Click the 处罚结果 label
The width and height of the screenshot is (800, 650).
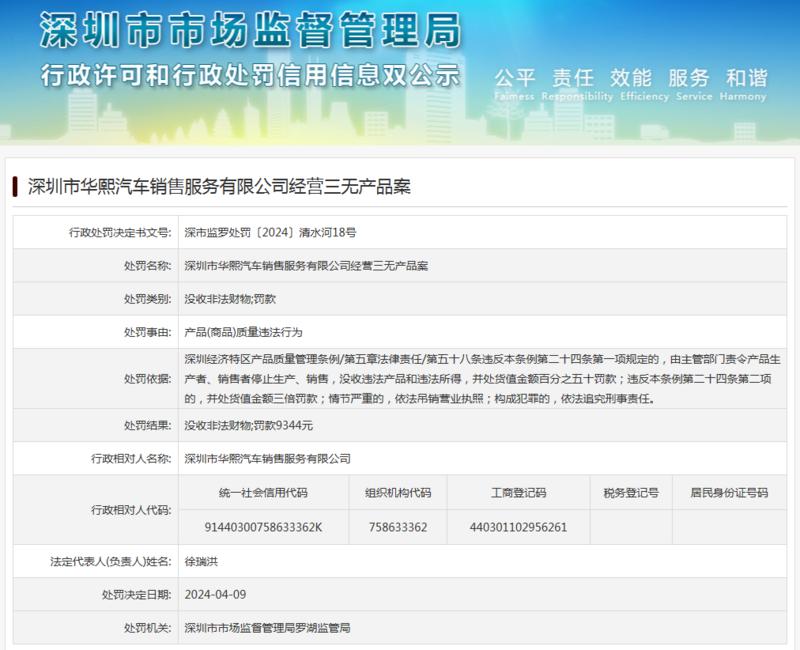pyautogui.click(x=147, y=426)
